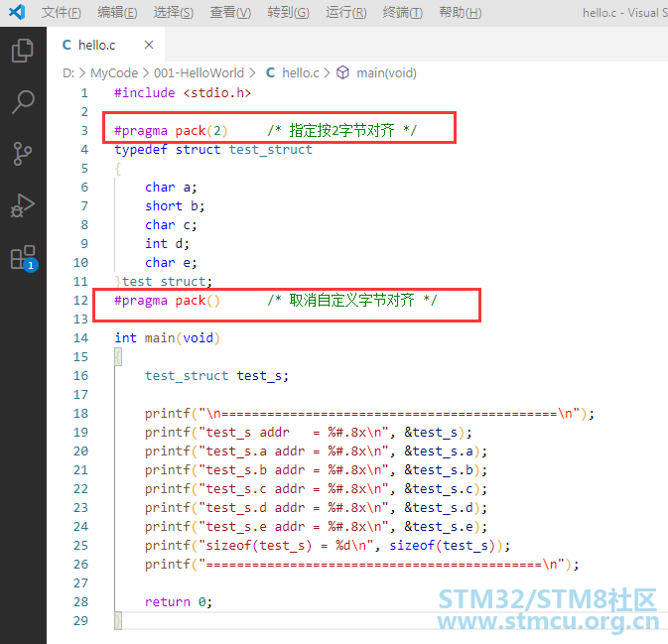Click the printf sizeof(test_s) line
668x644 pixels.
(328, 545)
